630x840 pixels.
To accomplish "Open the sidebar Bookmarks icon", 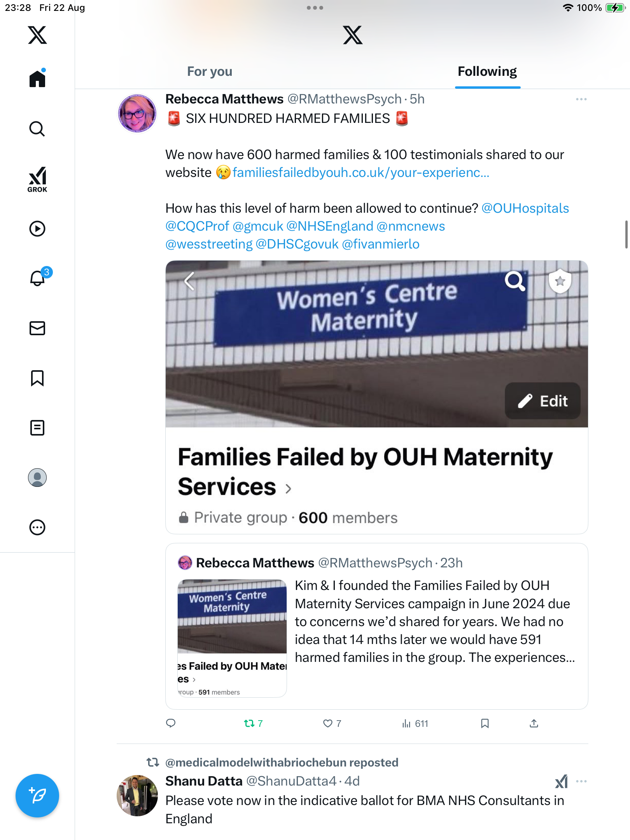I will [37, 378].
